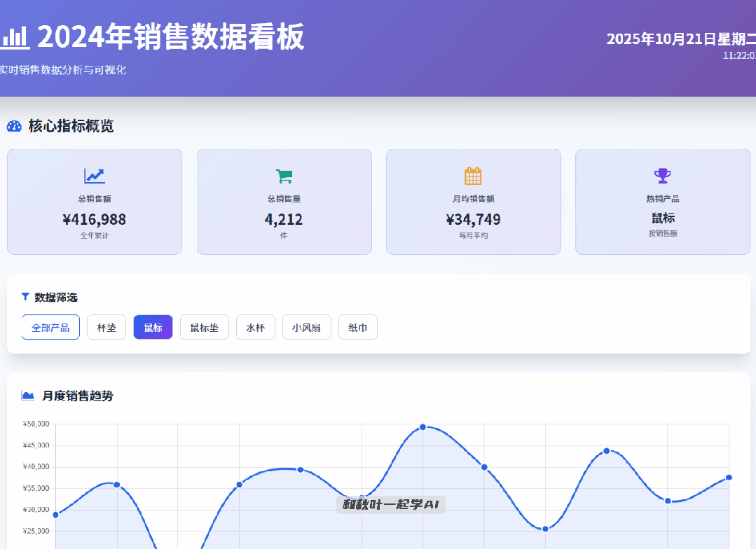Filter data by 鼠标垫

coord(204,327)
